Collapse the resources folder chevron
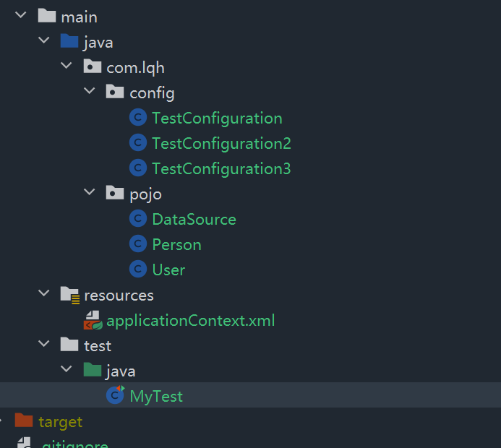This screenshot has width=501, height=448. coord(44,293)
